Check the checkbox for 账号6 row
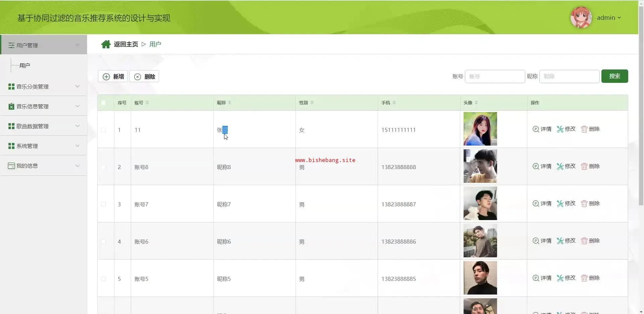 pos(103,242)
